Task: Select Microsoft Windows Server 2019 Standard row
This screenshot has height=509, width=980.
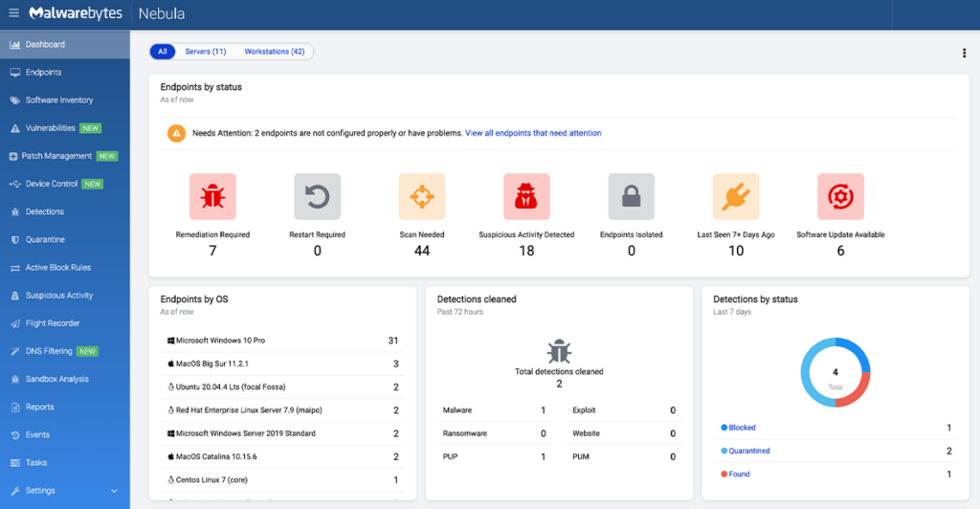Action: click(x=282, y=433)
